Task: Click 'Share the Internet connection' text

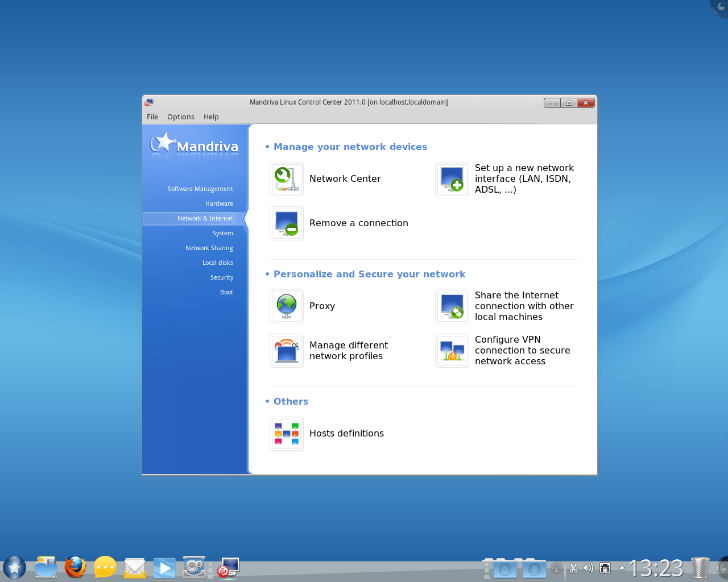Action: point(524,306)
